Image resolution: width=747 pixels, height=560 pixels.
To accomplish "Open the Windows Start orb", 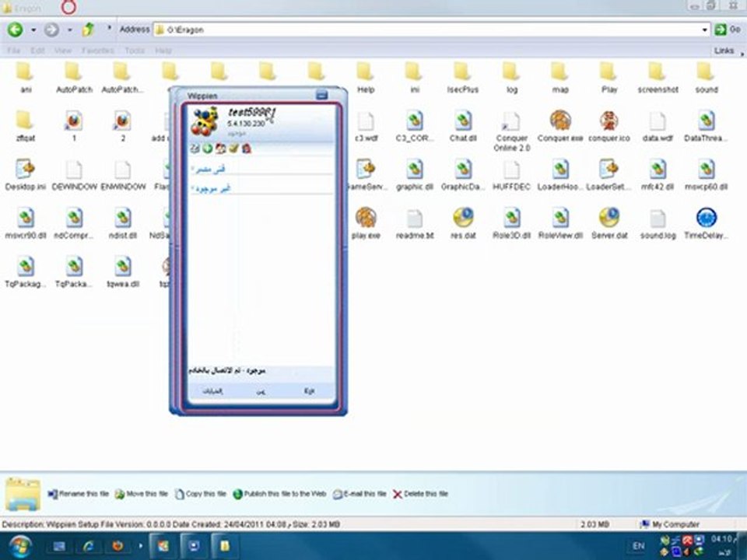I will [x=19, y=546].
